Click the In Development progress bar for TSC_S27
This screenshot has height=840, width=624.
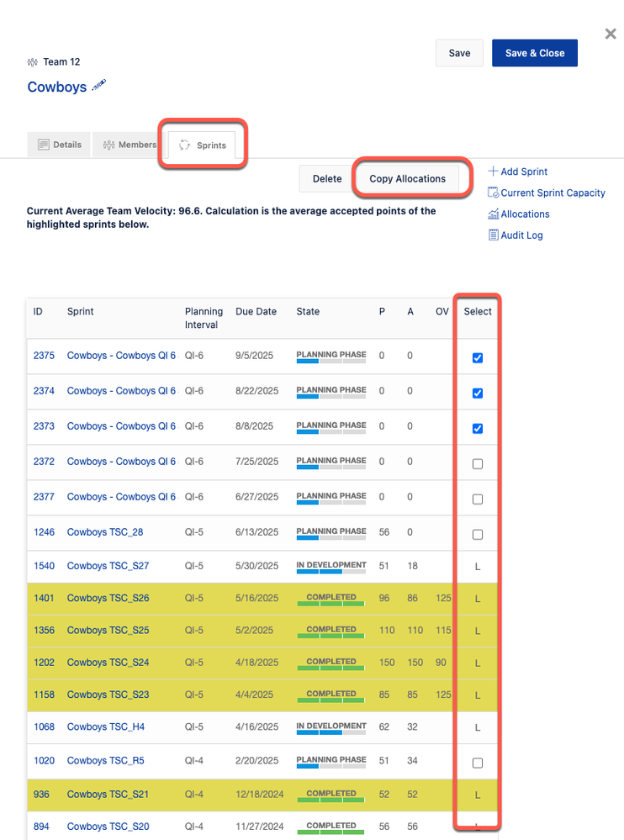coord(331,572)
